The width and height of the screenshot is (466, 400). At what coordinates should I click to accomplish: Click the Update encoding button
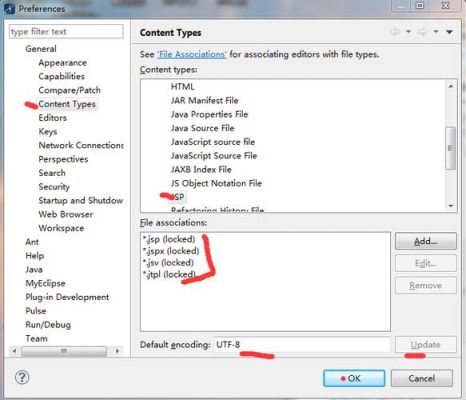(426, 345)
